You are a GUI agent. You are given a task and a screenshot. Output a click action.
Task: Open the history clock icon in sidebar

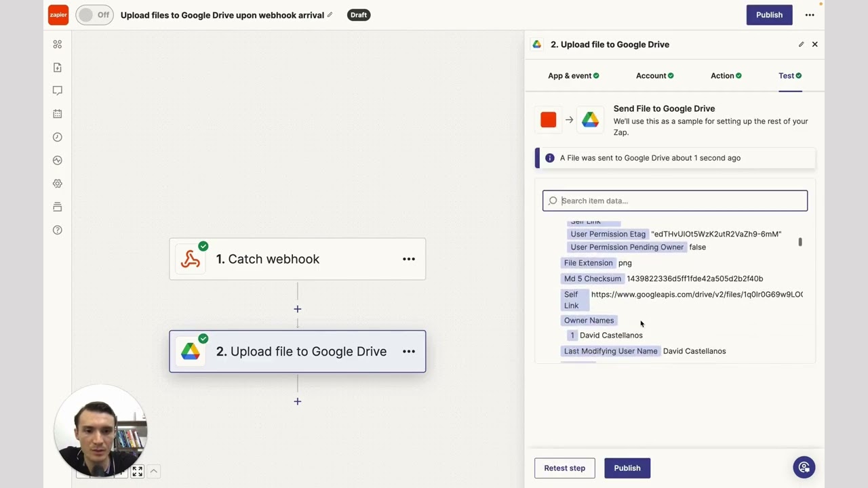58,137
